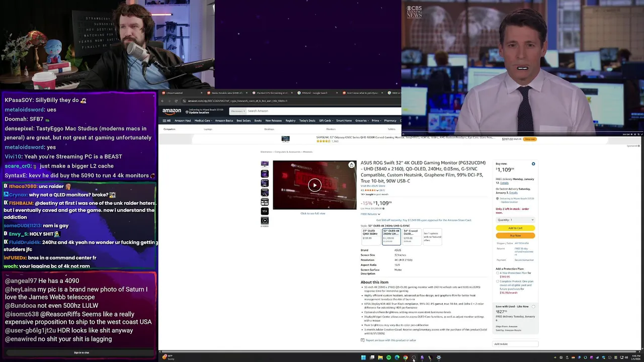This screenshot has height=362, width=644.
Task: Expand Groceries nav dropdown
Action: [x=362, y=121]
